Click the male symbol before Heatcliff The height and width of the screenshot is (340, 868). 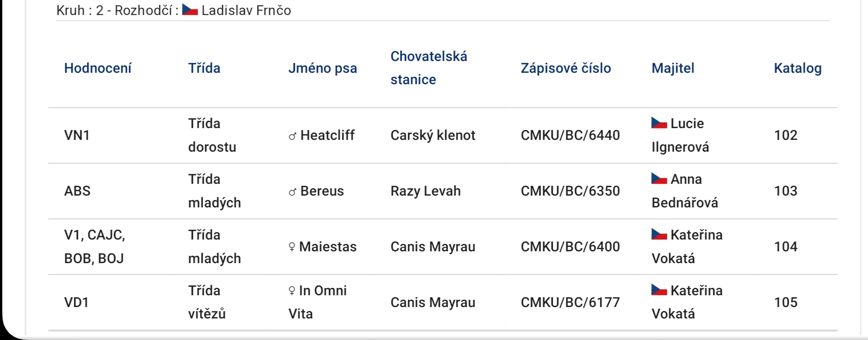(292, 136)
